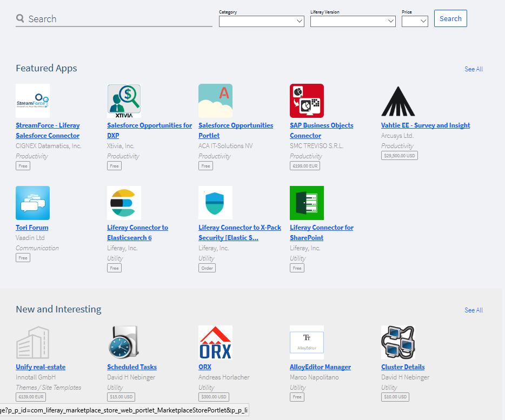This screenshot has width=505, height=420.
Task: Open the Tori Forum chat bubbles icon
Action: pos(32,203)
